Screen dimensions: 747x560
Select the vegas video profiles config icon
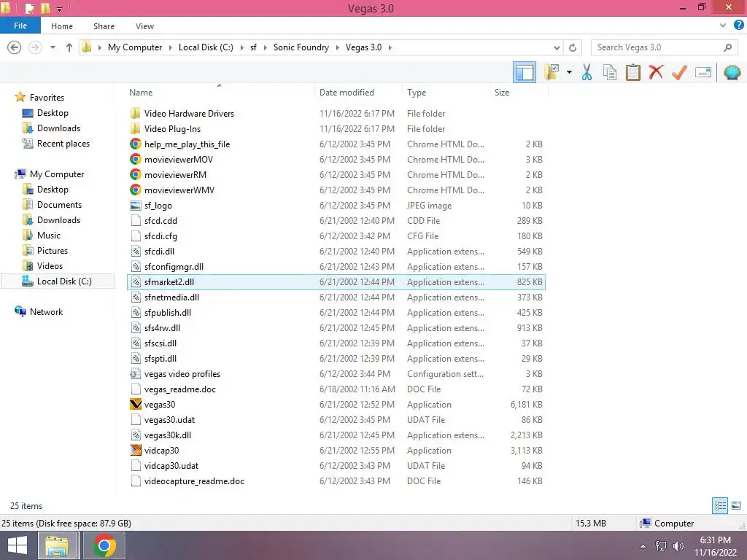point(135,374)
